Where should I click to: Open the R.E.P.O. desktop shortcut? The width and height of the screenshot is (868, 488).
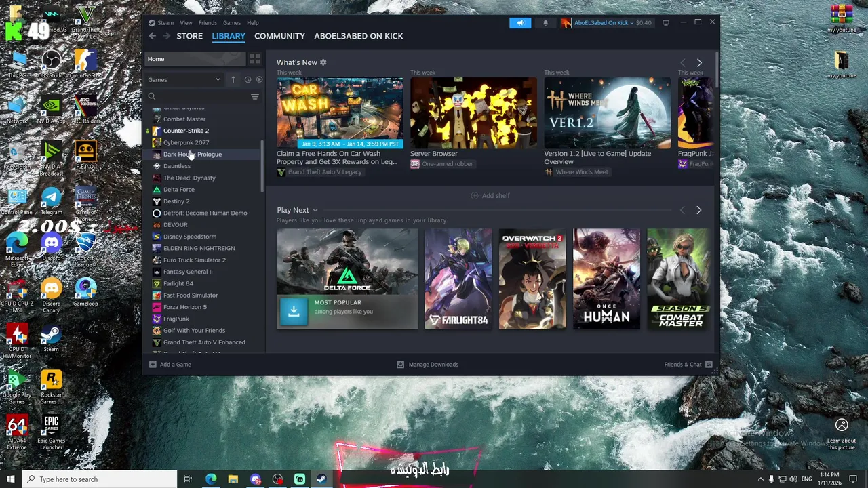click(x=85, y=156)
